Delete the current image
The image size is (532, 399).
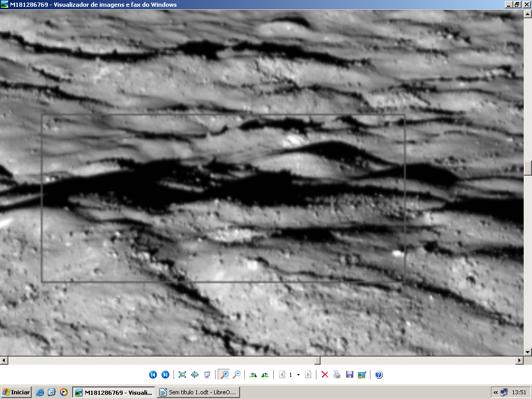pos(325,375)
